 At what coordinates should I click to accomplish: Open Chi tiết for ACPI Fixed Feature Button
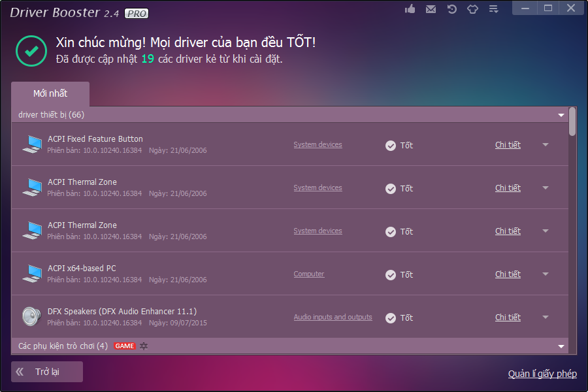coord(508,145)
